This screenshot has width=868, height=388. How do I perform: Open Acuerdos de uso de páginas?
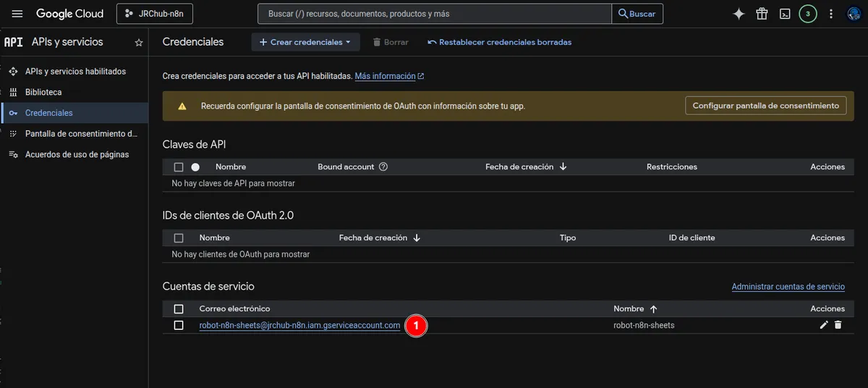point(77,154)
